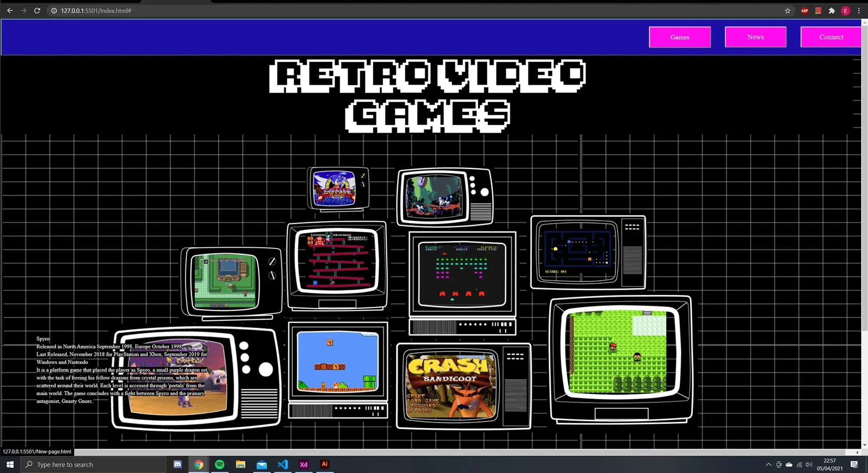Open the Adblock Plus extension icon

[805, 10]
